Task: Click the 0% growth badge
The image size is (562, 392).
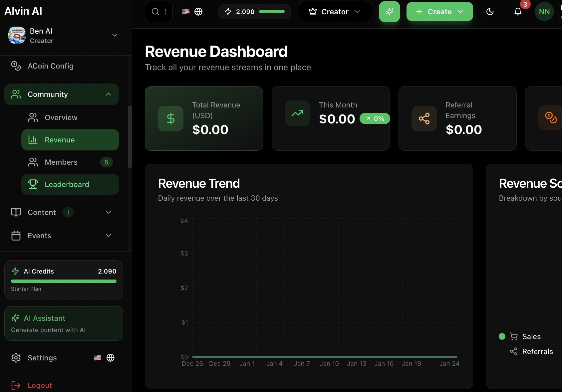Action: point(375,118)
